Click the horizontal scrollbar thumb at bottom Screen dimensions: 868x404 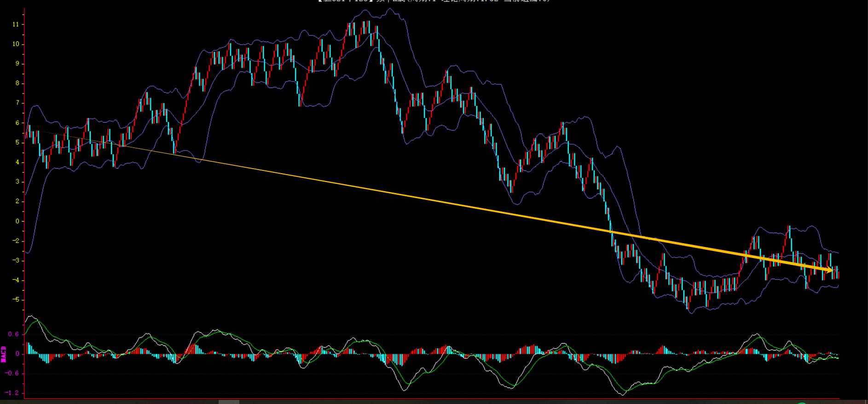229,402
